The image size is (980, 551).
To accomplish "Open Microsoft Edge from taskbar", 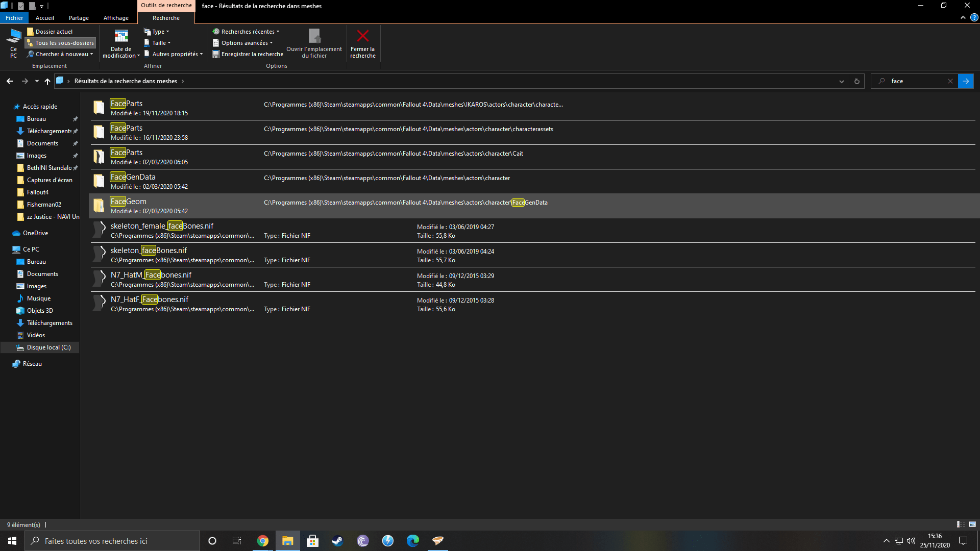I will [x=412, y=541].
